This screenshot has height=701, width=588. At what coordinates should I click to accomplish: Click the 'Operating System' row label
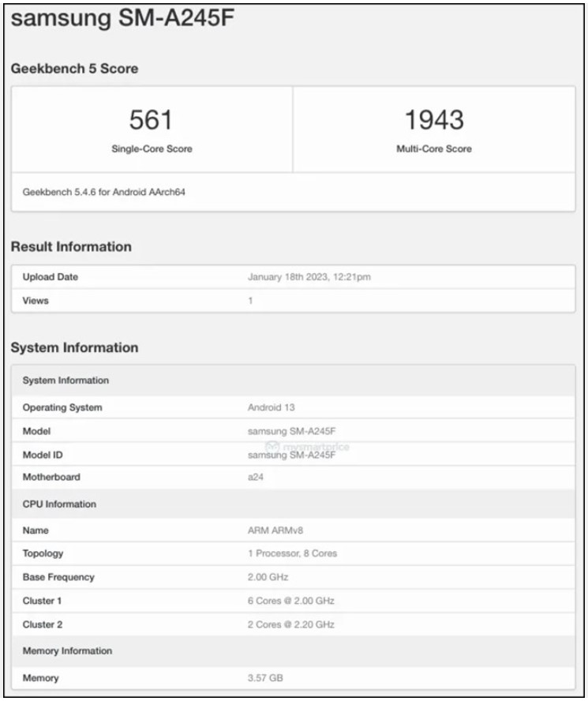tap(62, 407)
